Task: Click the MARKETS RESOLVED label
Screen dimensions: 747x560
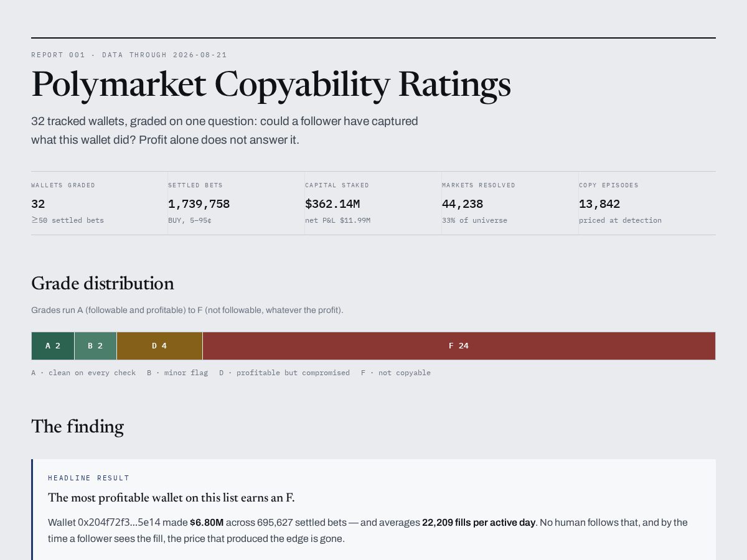Action: click(479, 185)
